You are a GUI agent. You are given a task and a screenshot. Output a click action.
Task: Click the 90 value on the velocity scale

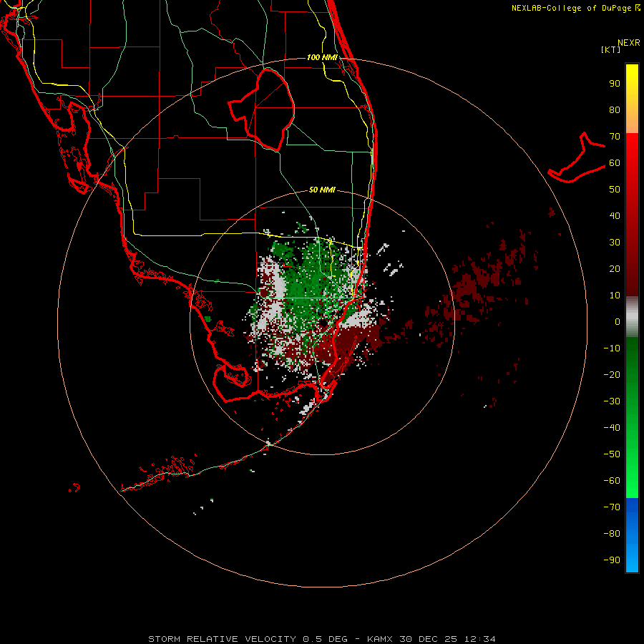tap(615, 84)
